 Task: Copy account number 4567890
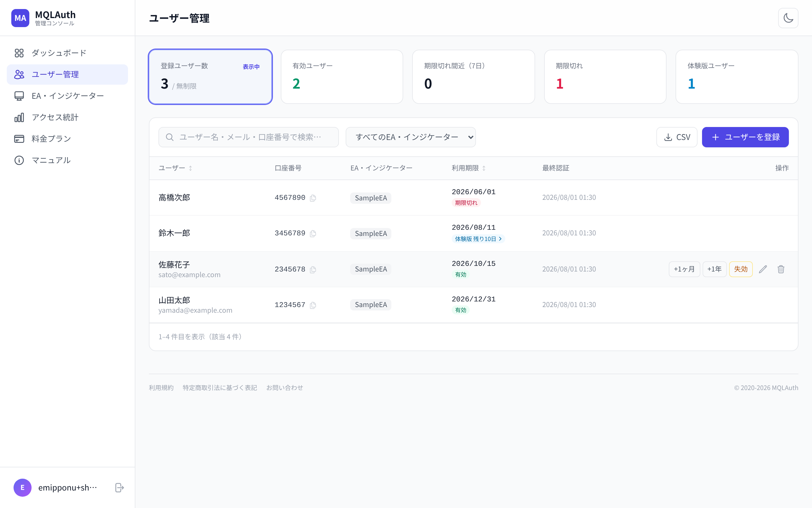click(x=313, y=198)
